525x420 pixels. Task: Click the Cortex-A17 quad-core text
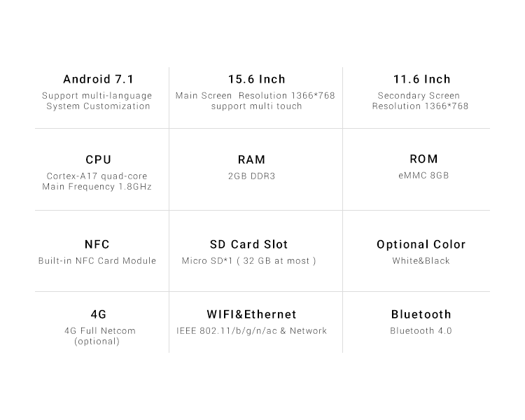(x=97, y=176)
